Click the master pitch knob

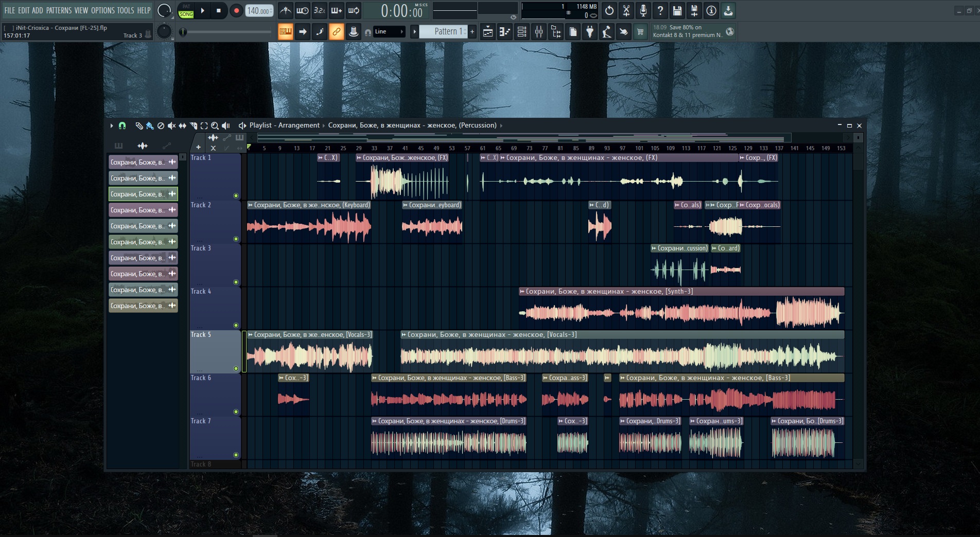164,31
